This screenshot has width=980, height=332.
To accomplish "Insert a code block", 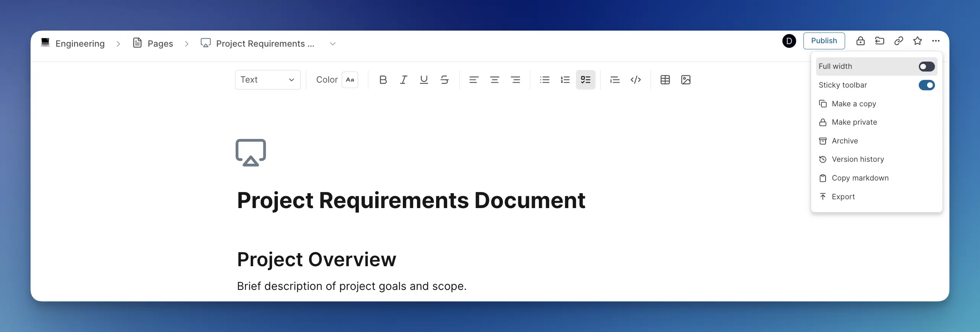I will pos(636,80).
